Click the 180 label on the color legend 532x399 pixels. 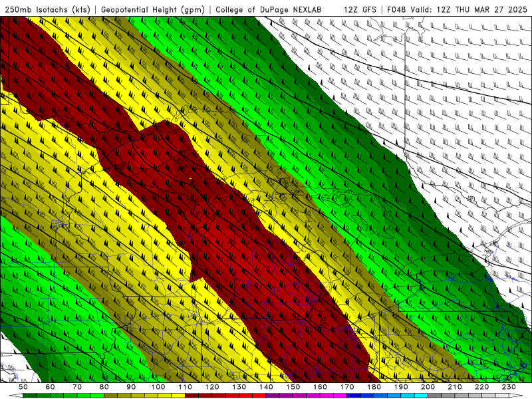tap(374, 387)
